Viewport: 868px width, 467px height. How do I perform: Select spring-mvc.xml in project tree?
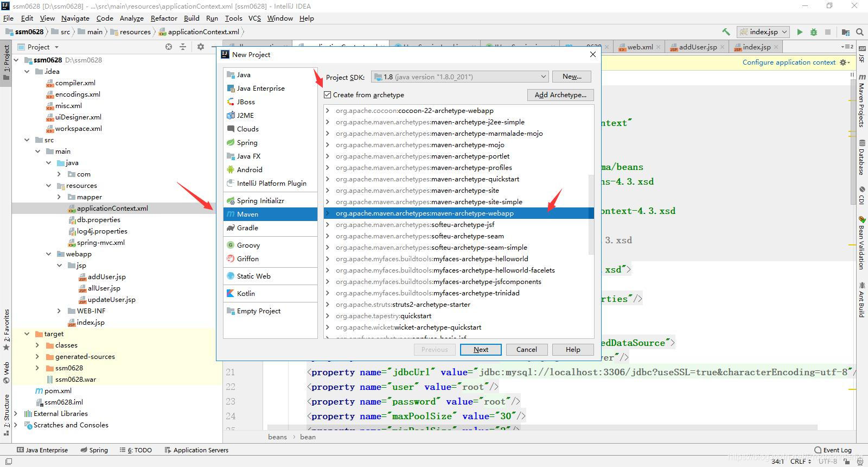pos(100,242)
